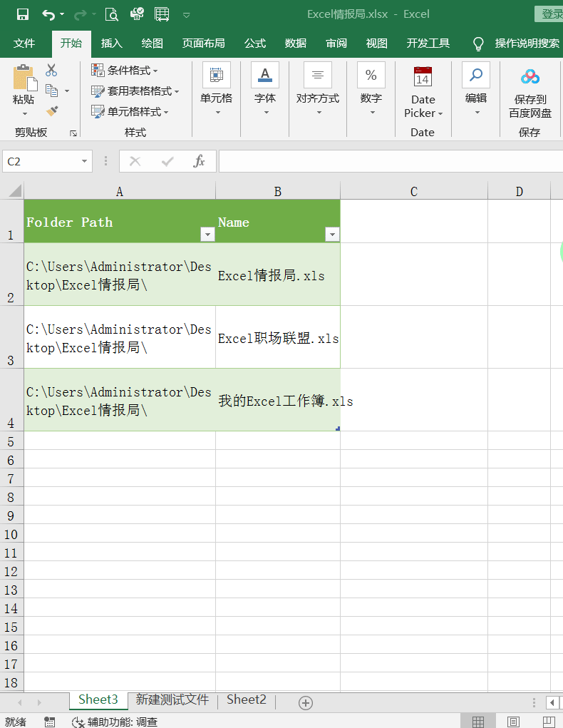
Task: Open the 剪贴板 dialog launcher
Action: pyautogui.click(x=73, y=133)
